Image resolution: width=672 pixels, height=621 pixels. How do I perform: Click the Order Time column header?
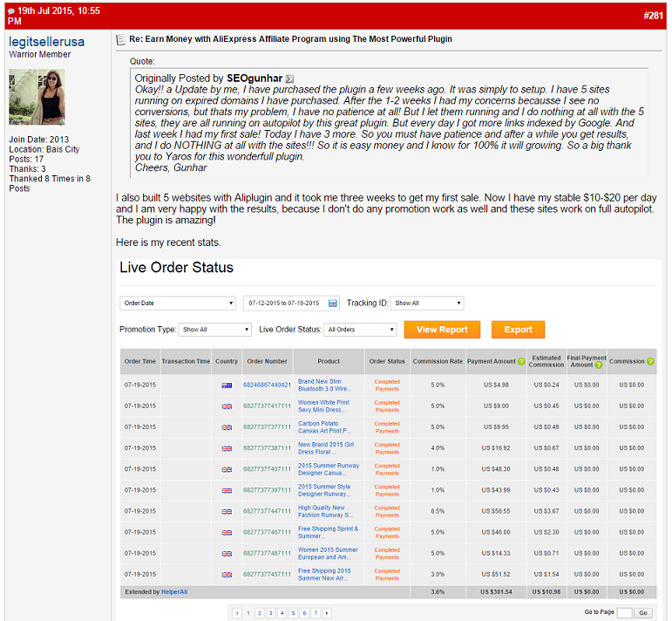(x=140, y=362)
